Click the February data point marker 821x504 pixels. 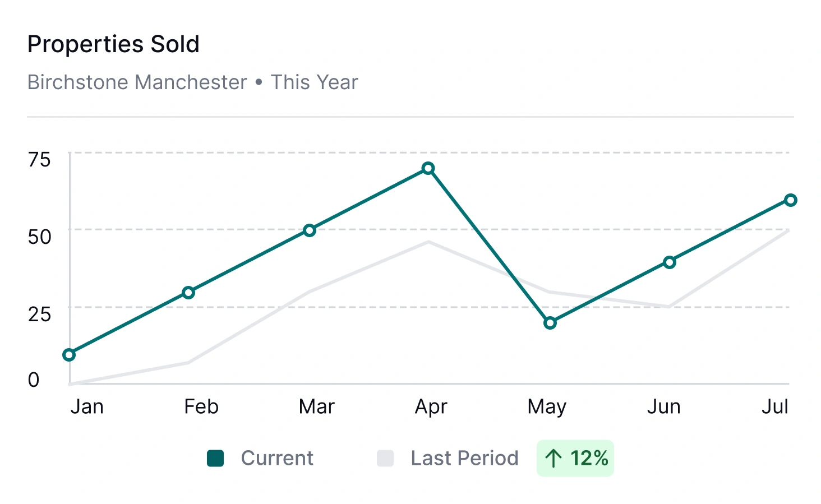188,293
